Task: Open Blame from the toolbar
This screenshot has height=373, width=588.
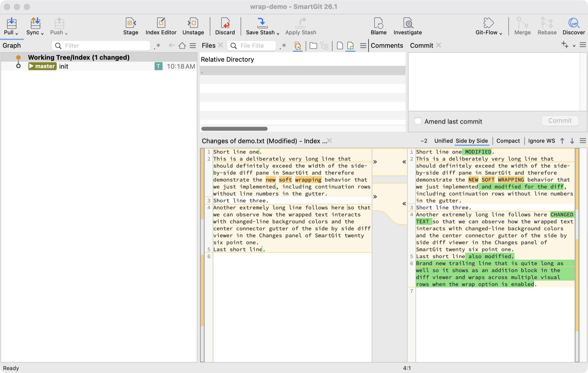Action: pos(378,23)
